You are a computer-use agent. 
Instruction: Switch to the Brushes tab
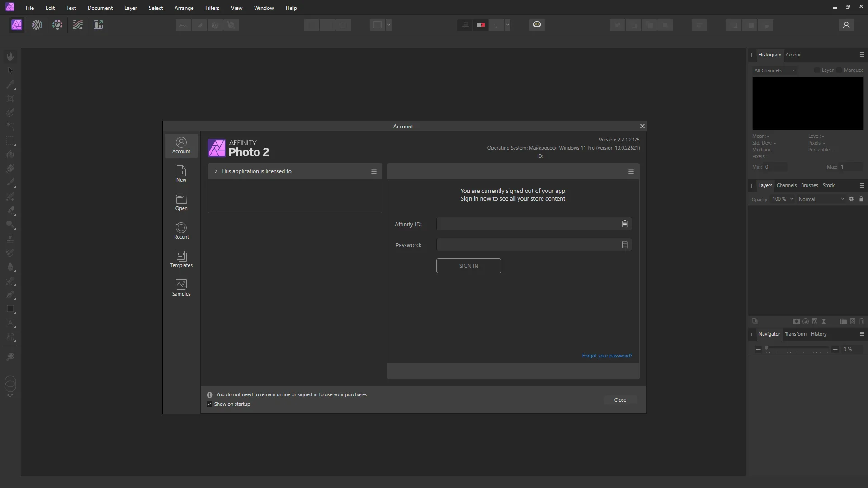(809, 185)
